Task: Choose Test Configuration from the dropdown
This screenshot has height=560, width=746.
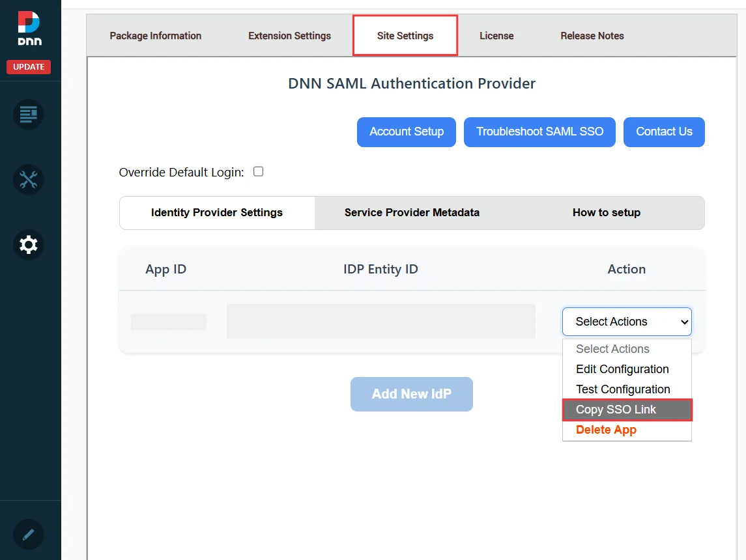Action: (x=627, y=389)
